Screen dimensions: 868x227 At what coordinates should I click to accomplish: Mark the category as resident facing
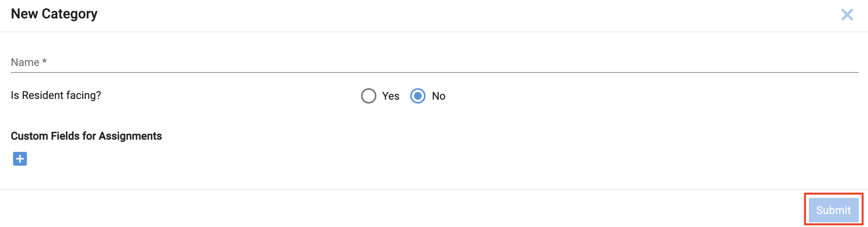[368, 96]
